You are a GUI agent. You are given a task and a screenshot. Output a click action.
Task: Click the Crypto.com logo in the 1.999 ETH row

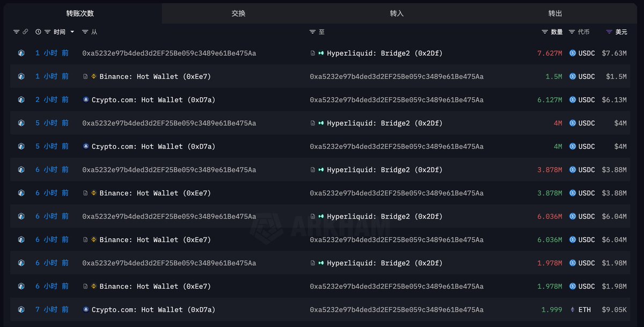[86, 310]
